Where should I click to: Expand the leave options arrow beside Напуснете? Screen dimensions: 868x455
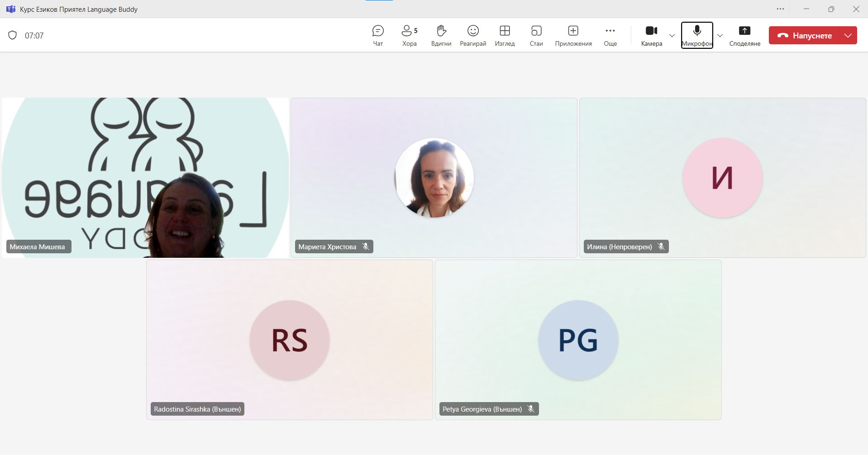[848, 35]
